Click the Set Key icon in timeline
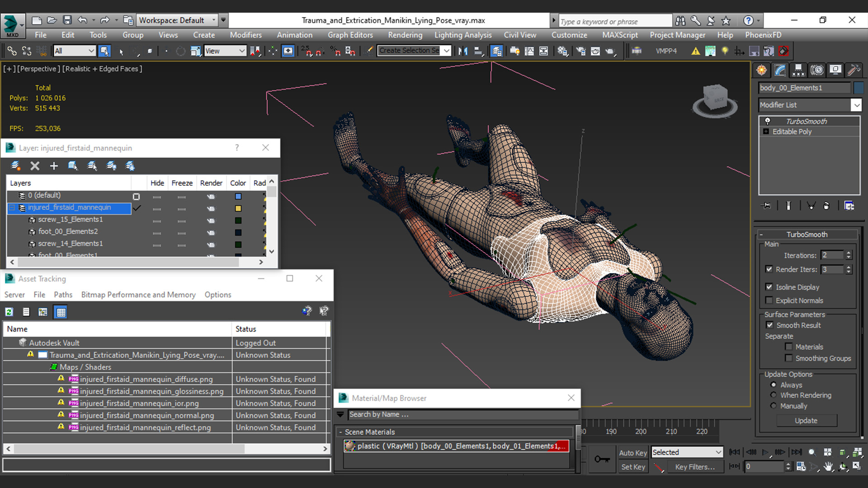Viewport: 868px width, 488px height. click(x=601, y=459)
